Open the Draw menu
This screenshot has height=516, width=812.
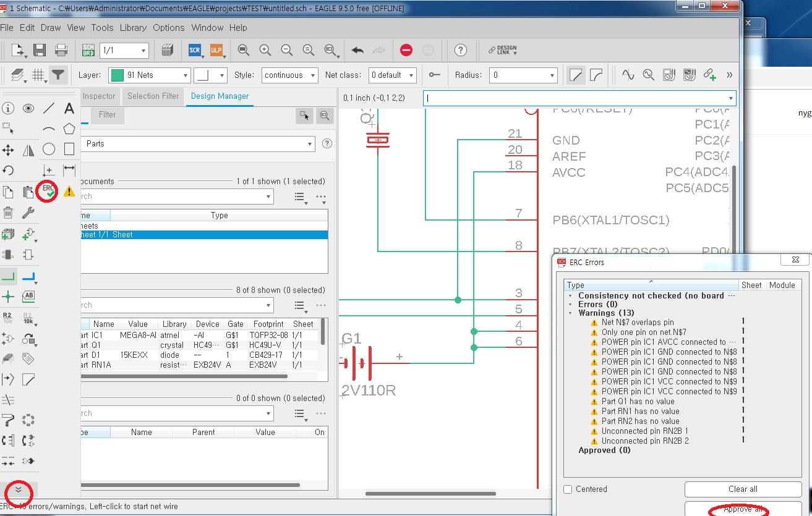coord(51,28)
